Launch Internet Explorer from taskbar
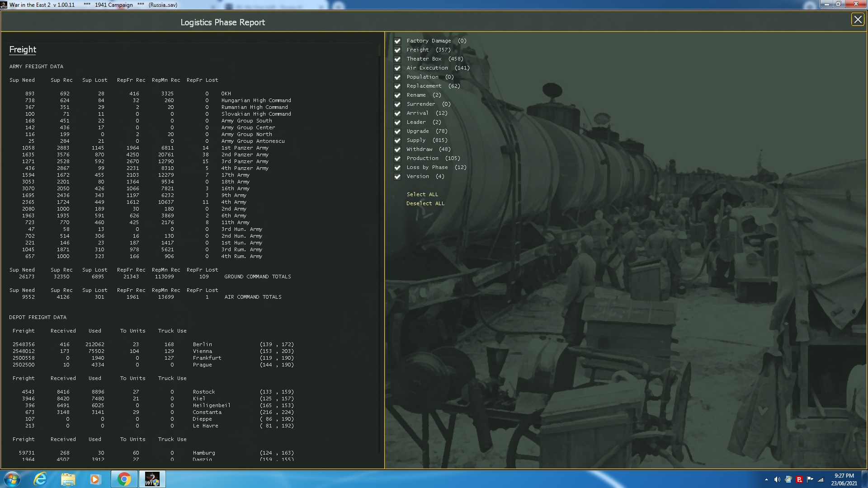This screenshot has height=488, width=868. point(41,479)
